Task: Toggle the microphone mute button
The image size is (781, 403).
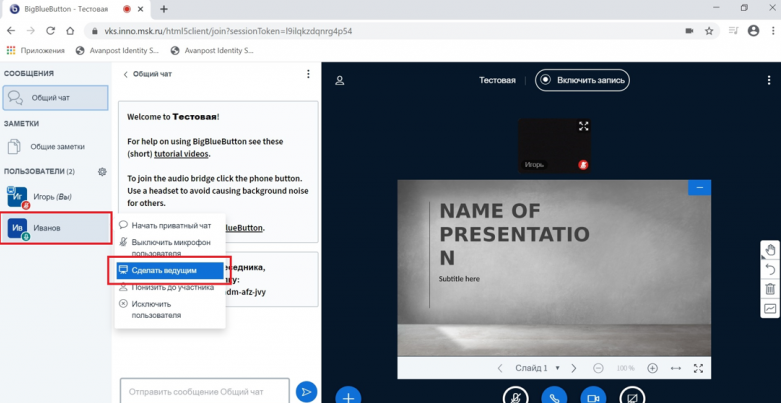Action: click(x=515, y=396)
